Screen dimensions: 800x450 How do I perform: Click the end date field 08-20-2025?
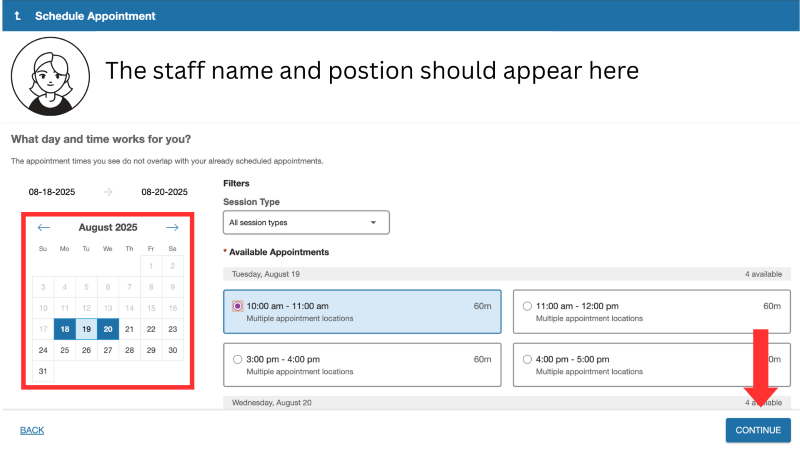tap(164, 192)
